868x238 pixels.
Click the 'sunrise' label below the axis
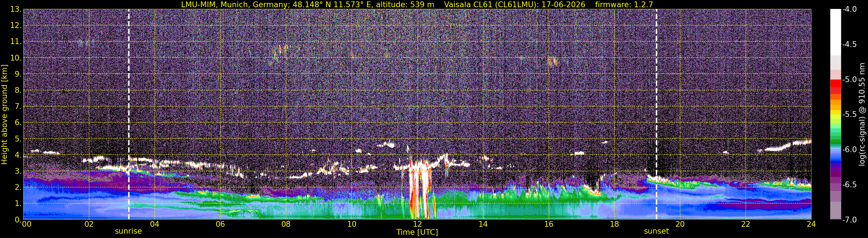(x=128, y=231)
